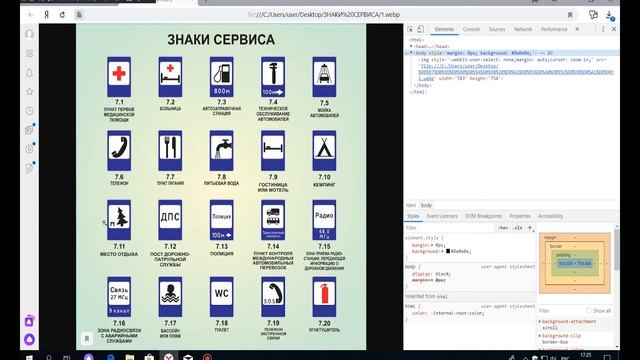Expand the background shorthand in element.style

coord(443,251)
